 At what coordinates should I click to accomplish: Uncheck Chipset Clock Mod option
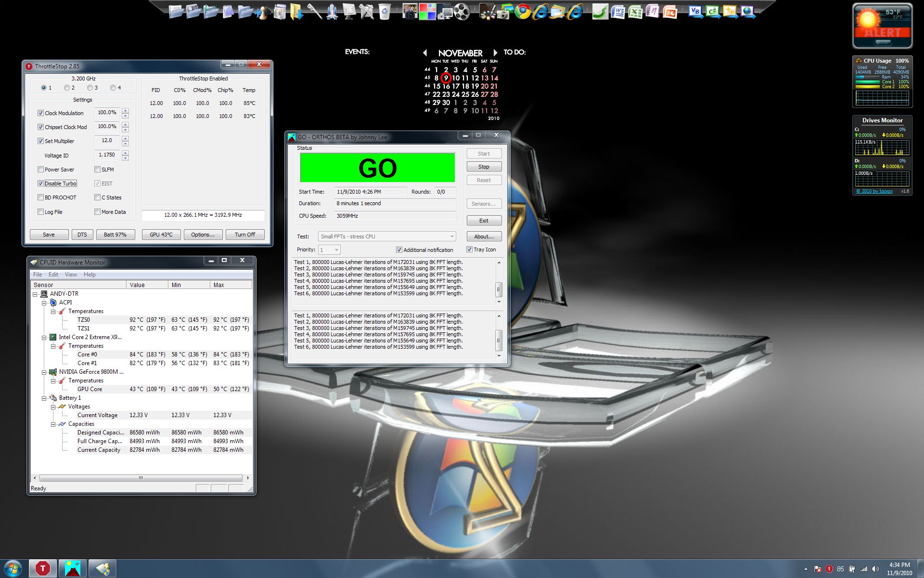[40, 127]
